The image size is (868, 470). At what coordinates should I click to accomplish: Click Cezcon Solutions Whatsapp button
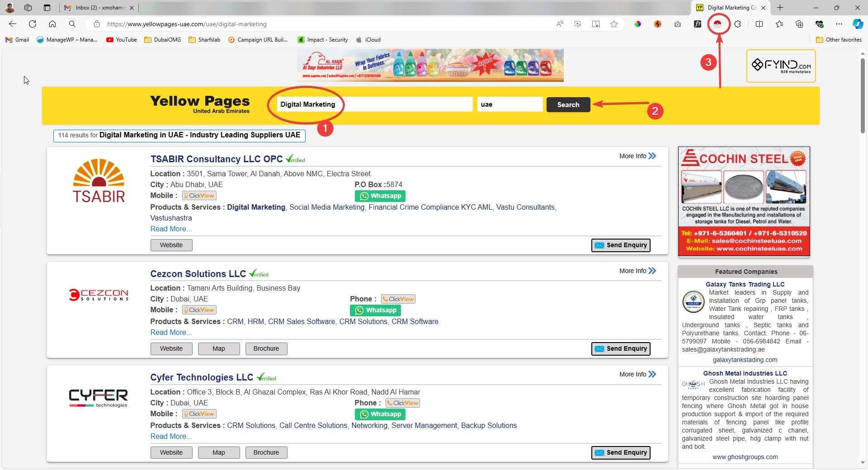375,310
